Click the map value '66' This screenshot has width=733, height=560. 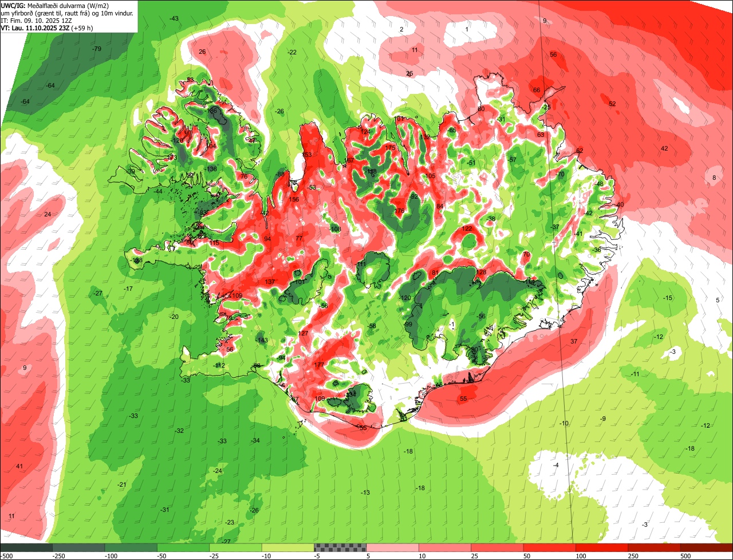(x=537, y=90)
